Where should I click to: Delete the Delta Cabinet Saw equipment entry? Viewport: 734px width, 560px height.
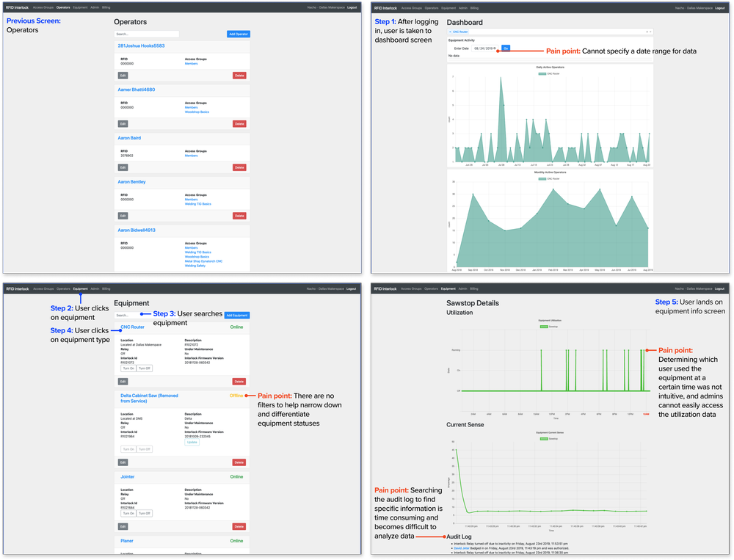pos(239,462)
